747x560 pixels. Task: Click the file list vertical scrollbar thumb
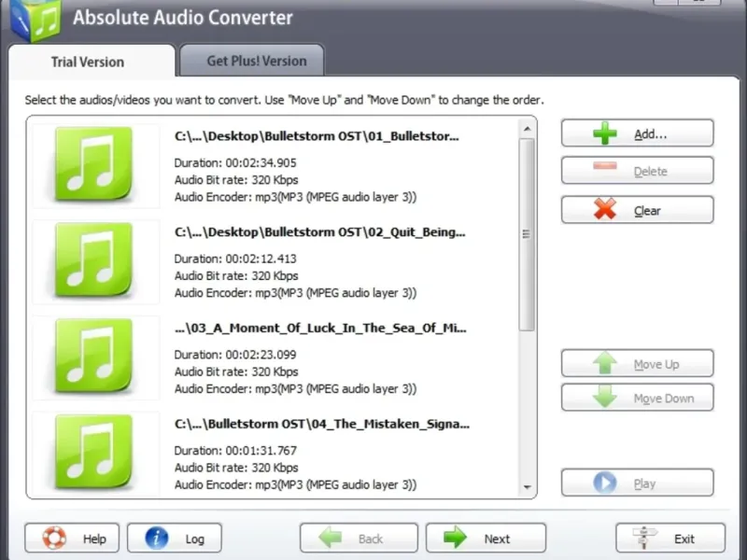coord(527,234)
